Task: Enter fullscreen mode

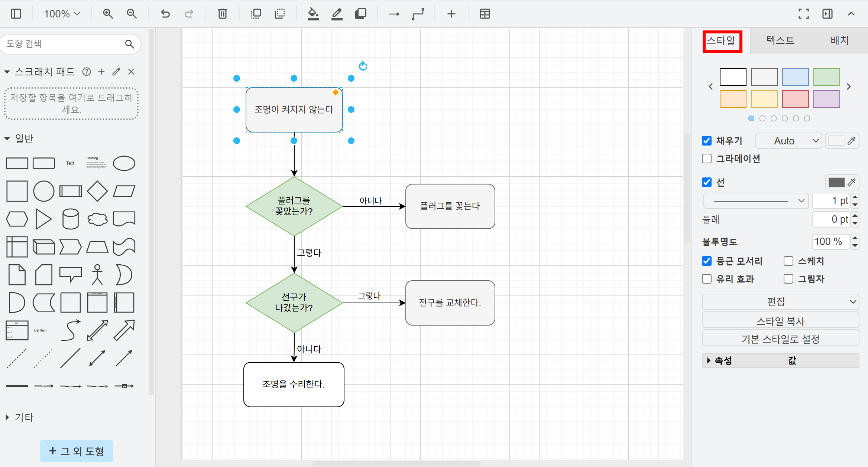Action: click(804, 14)
